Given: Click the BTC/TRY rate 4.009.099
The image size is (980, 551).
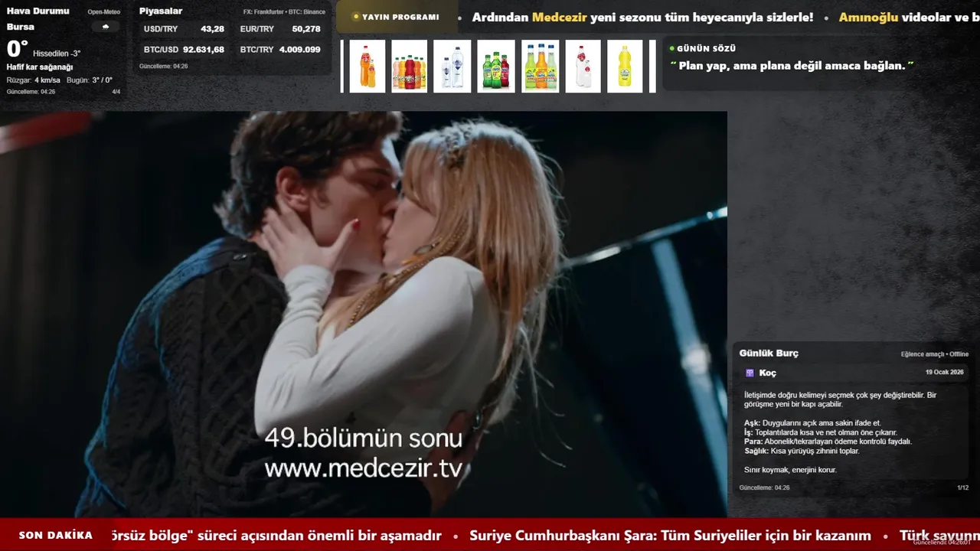Looking at the screenshot, I should (300, 50).
